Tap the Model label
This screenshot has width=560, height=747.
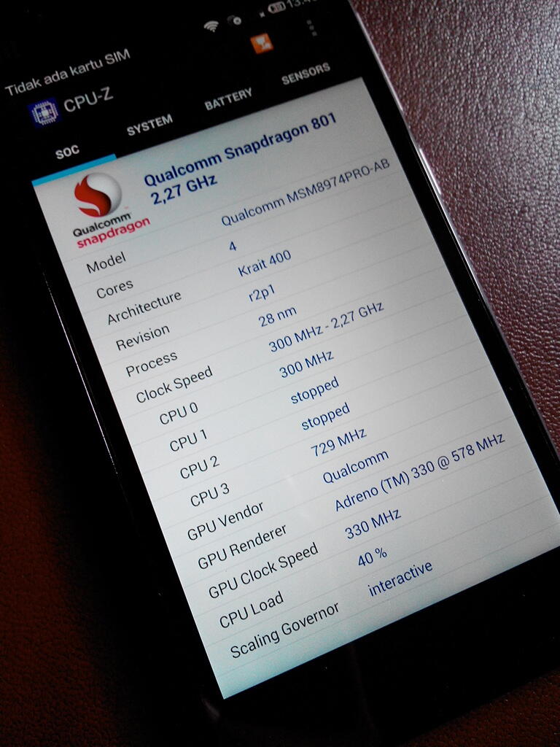pos(106,263)
